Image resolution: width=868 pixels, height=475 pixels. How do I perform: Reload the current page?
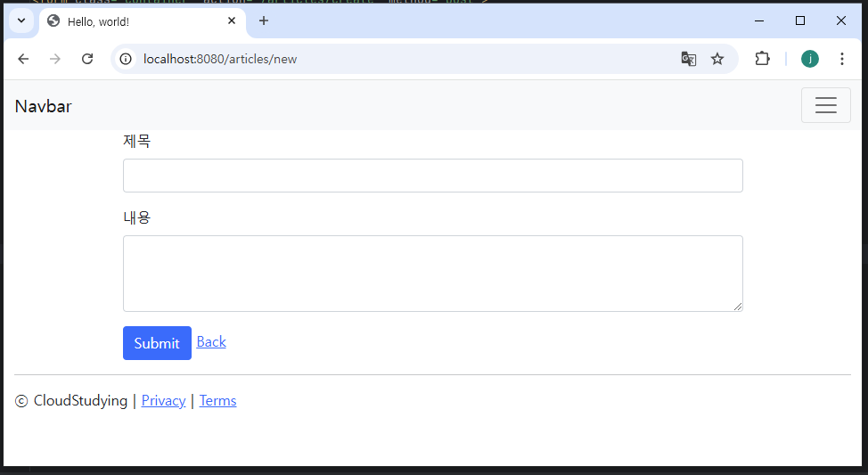87,59
